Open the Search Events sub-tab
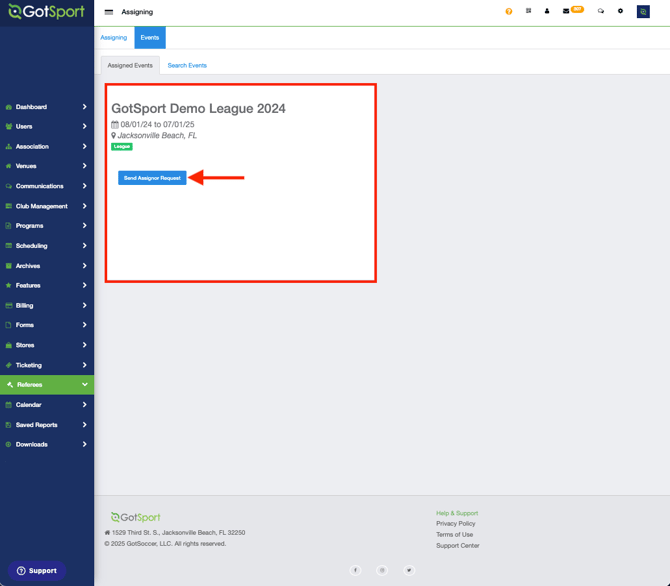Image resolution: width=670 pixels, height=586 pixels. point(187,65)
